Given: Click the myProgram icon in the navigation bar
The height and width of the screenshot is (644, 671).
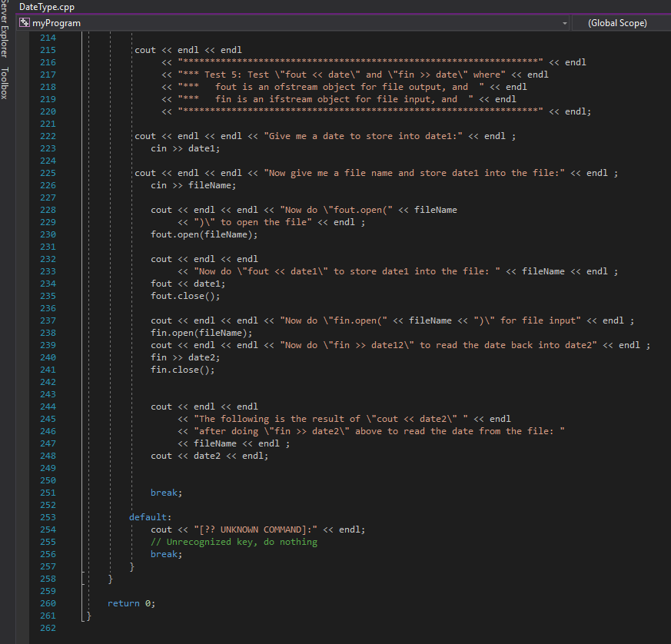Looking at the screenshot, I should [25, 22].
